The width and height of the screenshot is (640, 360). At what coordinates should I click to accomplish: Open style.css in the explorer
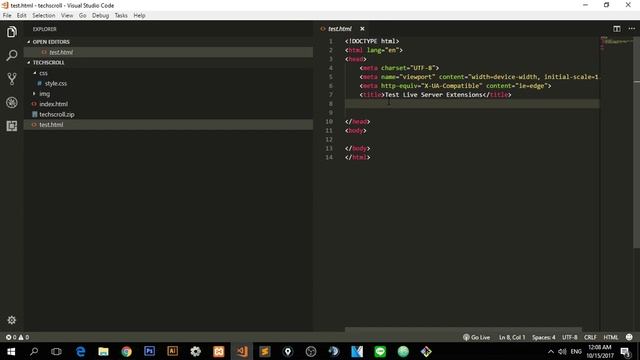pos(56,83)
